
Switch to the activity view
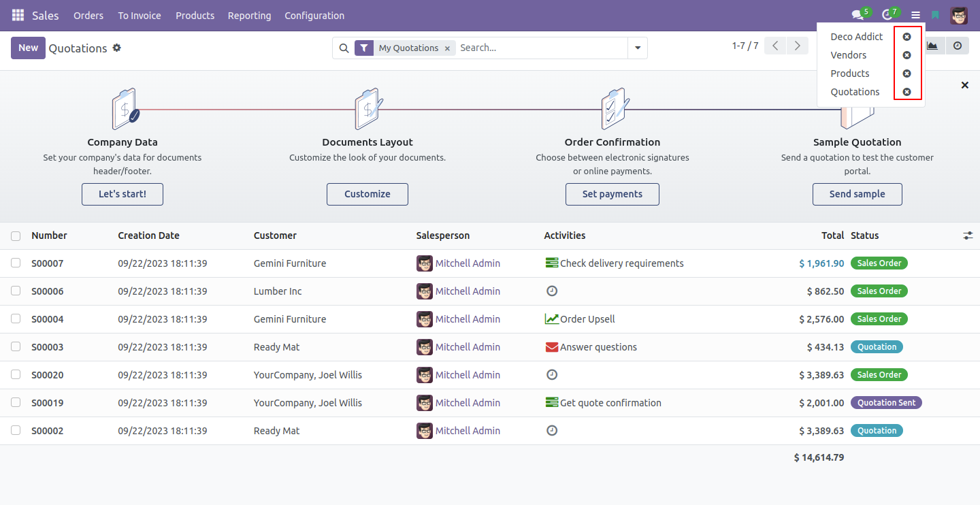[x=958, y=46]
